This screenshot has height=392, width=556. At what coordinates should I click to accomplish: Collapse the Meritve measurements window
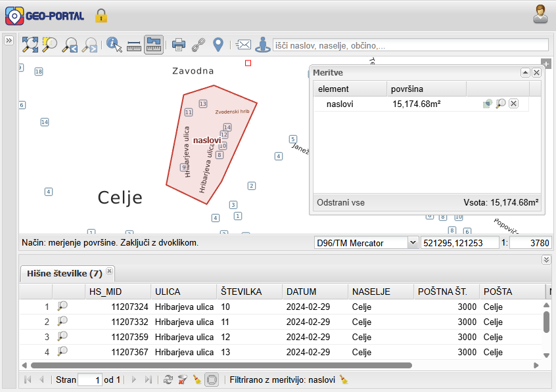[525, 73]
